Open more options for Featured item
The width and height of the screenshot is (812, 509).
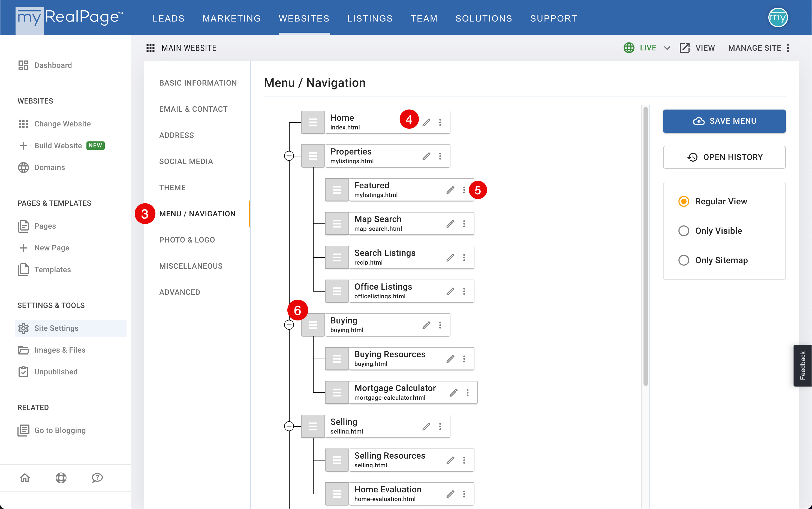[x=464, y=190]
